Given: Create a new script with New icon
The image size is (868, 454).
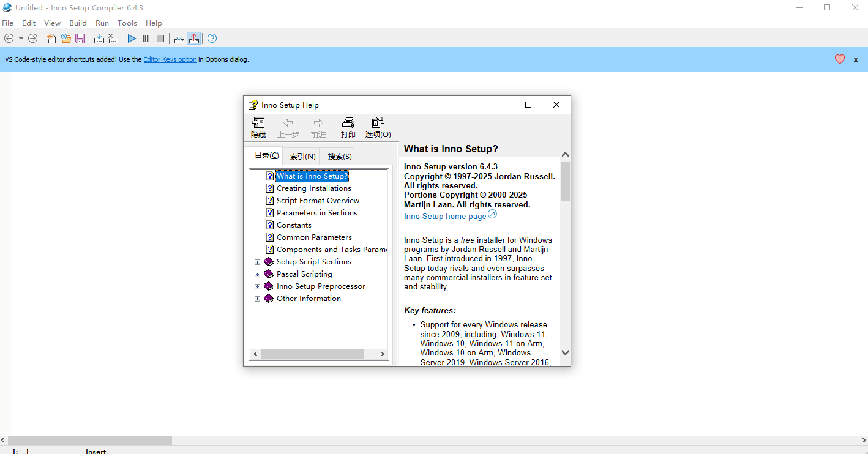Looking at the screenshot, I should tap(51, 39).
